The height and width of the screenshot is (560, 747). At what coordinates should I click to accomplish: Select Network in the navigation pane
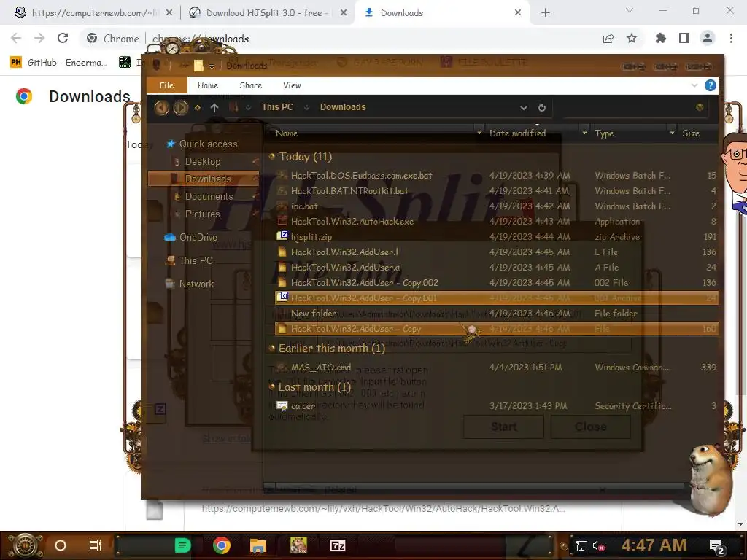pyautogui.click(x=196, y=284)
